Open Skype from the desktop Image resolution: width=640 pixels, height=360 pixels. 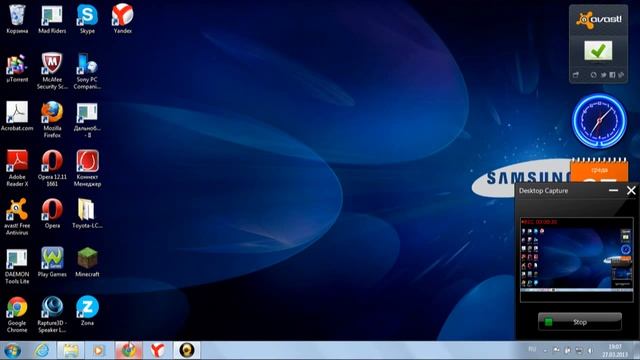pos(87,19)
